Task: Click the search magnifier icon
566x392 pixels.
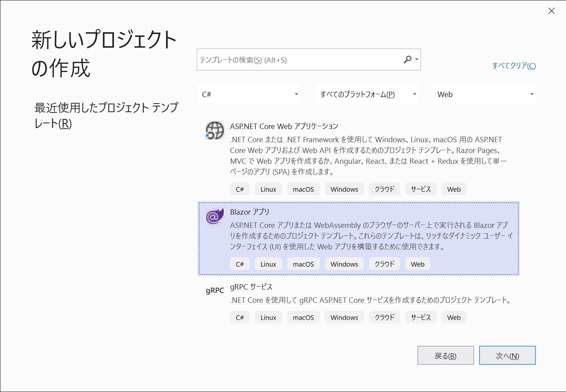Action: pos(407,59)
